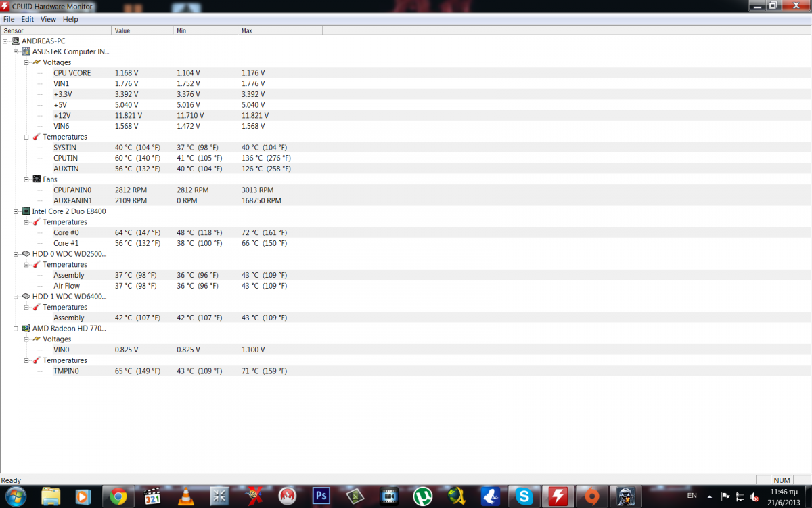Open the View menu

[48, 20]
